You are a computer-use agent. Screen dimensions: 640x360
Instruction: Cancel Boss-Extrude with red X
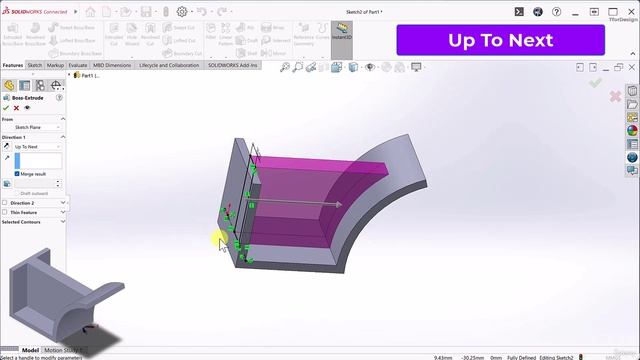pyautogui.click(x=16, y=108)
